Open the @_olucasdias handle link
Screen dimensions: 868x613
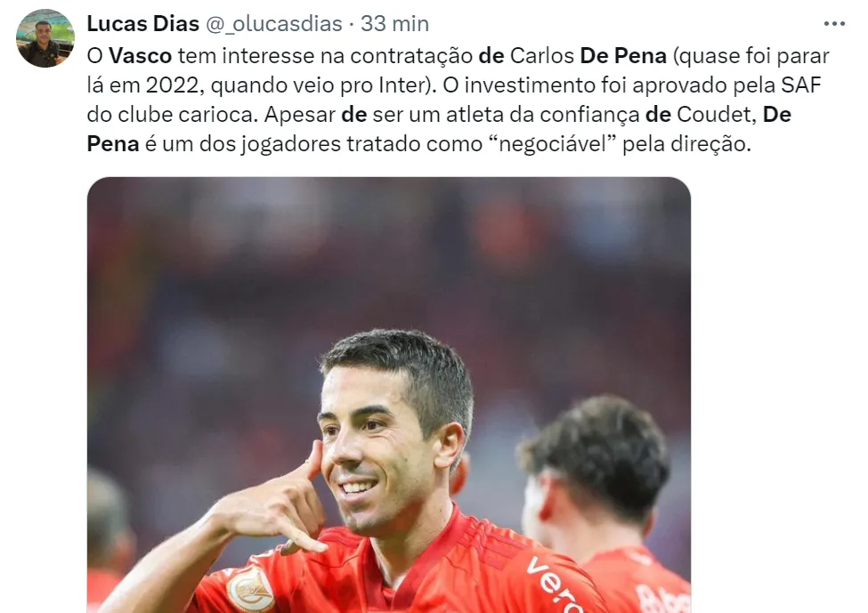[x=274, y=24]
